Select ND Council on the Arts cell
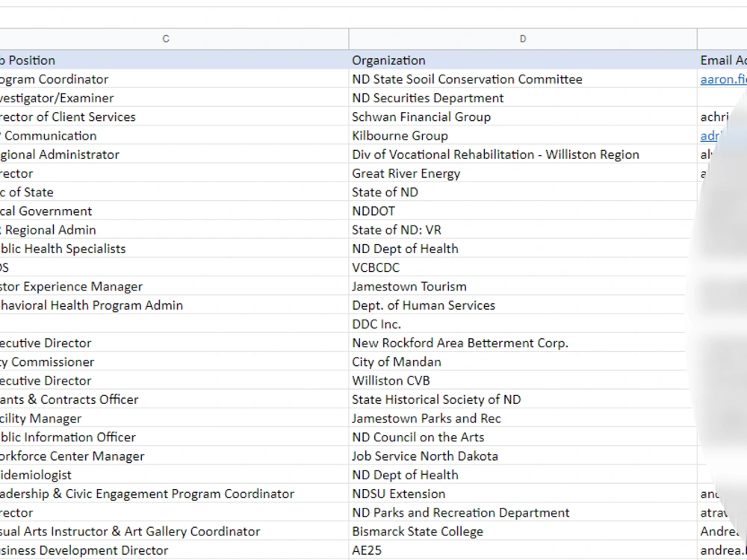The width and height of the screenshot is (747, 560). pos(523,437)
